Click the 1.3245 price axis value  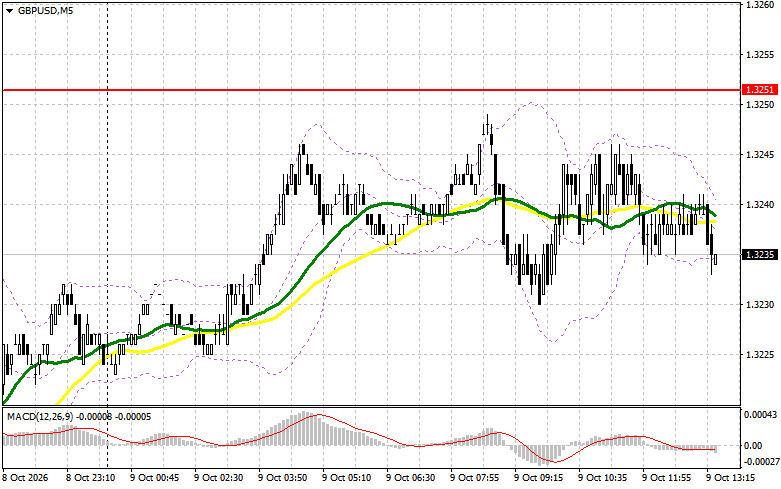pyautogui.click(x=760, y=155)
